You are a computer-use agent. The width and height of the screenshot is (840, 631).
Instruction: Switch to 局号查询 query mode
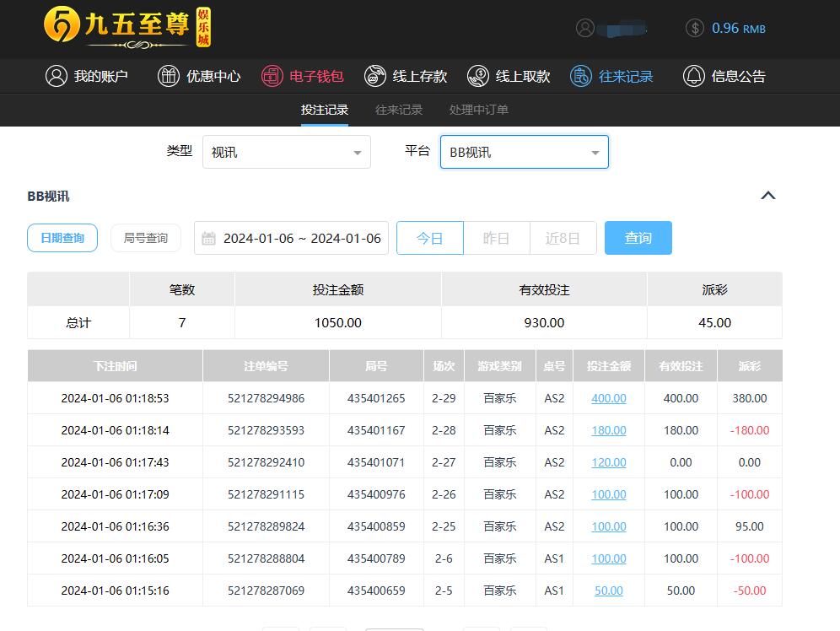click(146, 238)
